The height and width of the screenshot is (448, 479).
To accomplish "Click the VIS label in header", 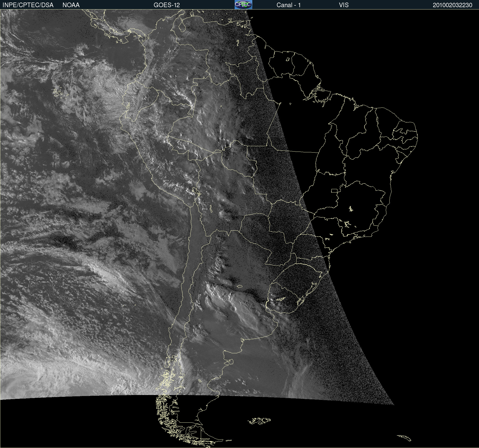I will point(344,5).
